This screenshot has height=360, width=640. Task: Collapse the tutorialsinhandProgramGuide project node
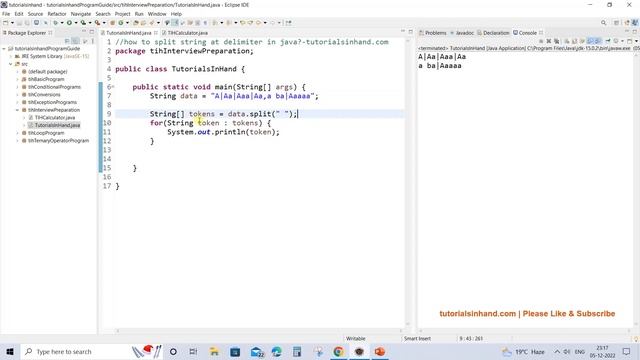click(4, 49)
